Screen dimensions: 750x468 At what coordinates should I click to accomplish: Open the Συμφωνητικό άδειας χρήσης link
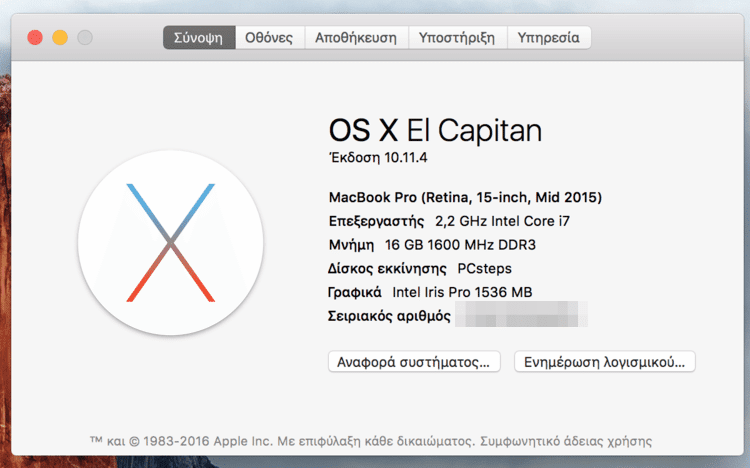click(566, 441)
